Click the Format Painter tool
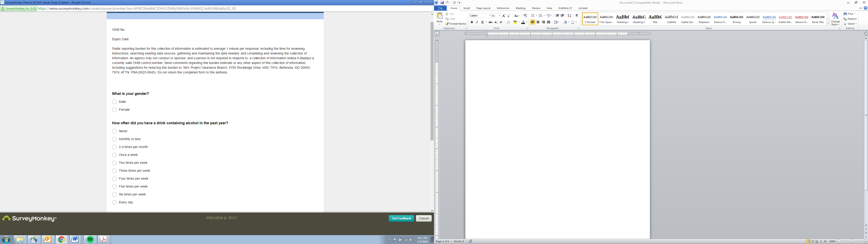Image resolution: width=868 pixels, height=244 pixels. (x=456, y=23)
